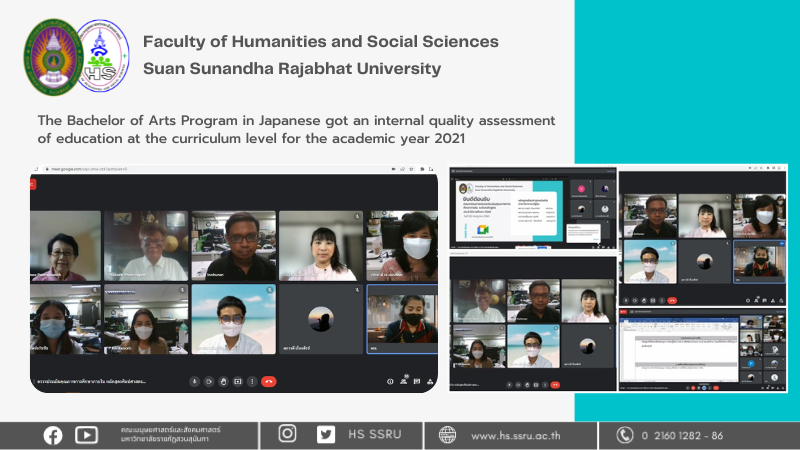Click the Instagram icon in footer
Image resolution: width=800 pixels, height=450 pixels.
pyautogui.click(x=288, y=434)
